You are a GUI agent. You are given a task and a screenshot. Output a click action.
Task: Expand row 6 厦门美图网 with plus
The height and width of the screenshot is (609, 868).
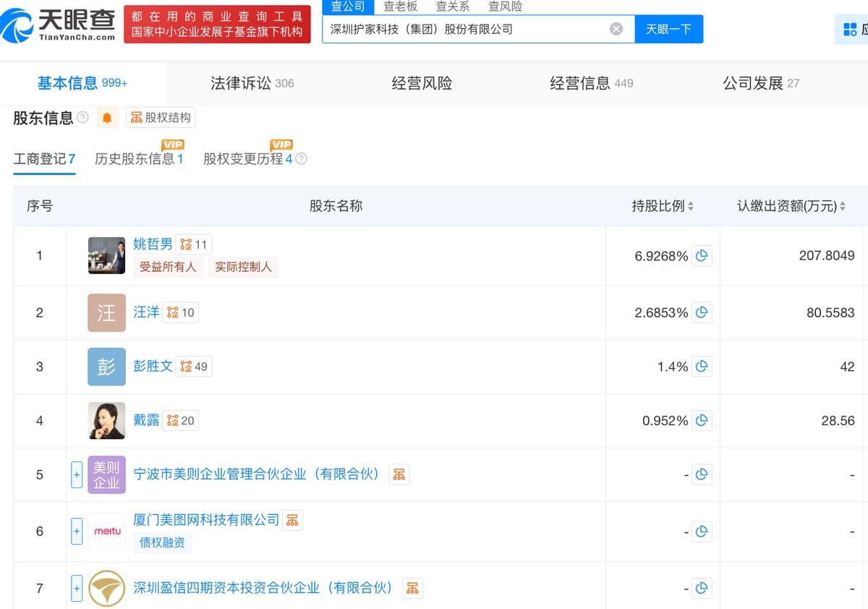tap(77, 532)
